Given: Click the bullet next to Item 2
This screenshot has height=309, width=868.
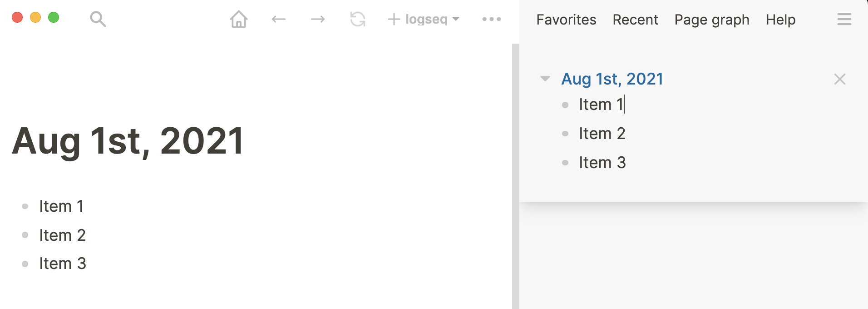Looking at the screenshot, I should coord(25,234).
